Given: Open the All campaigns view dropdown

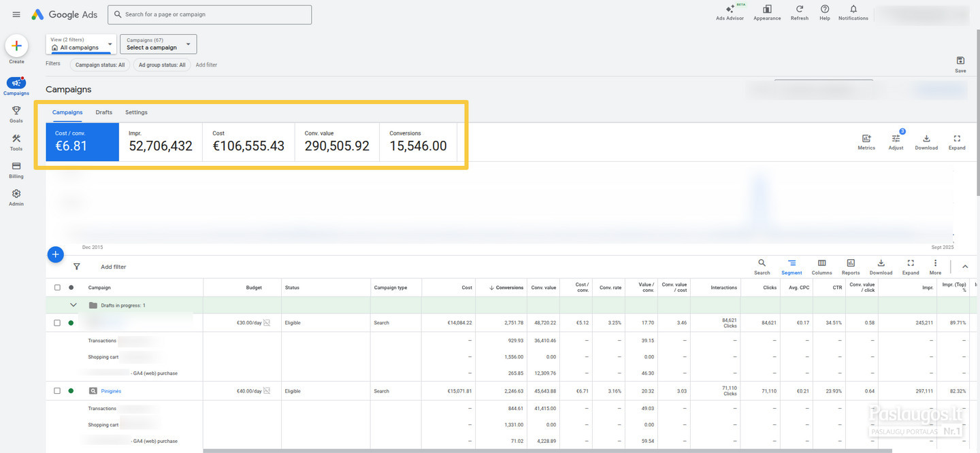Looking at the screenshot, I should 81,44.
